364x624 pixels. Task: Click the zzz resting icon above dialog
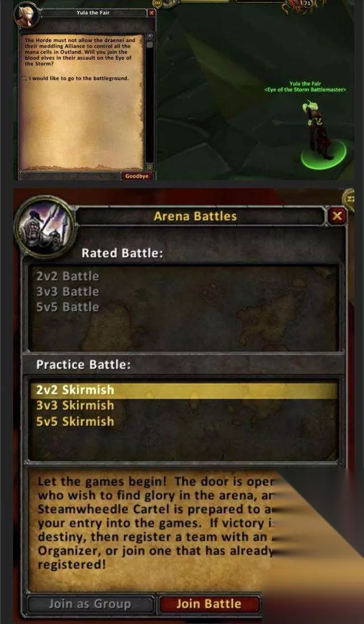point(158,3)
